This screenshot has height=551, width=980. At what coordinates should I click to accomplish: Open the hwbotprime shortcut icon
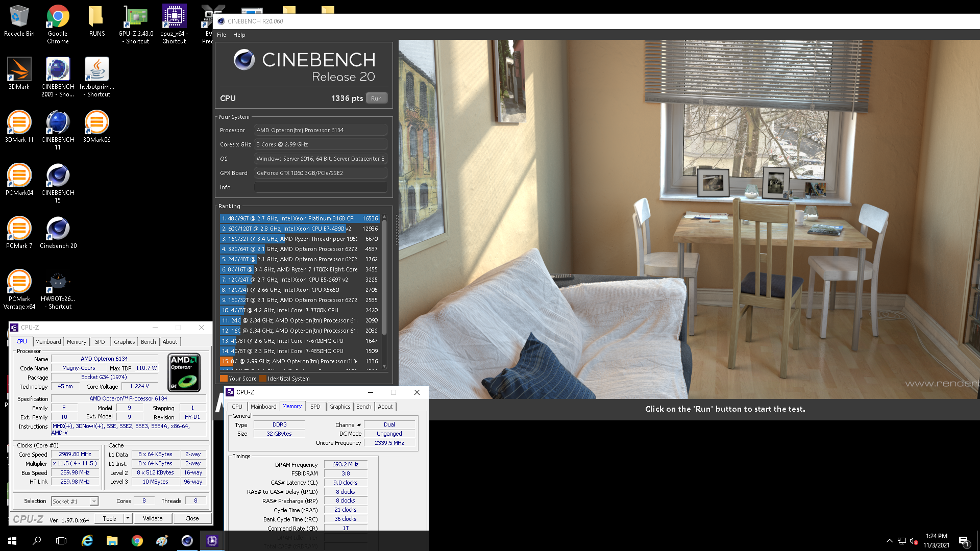96,77
